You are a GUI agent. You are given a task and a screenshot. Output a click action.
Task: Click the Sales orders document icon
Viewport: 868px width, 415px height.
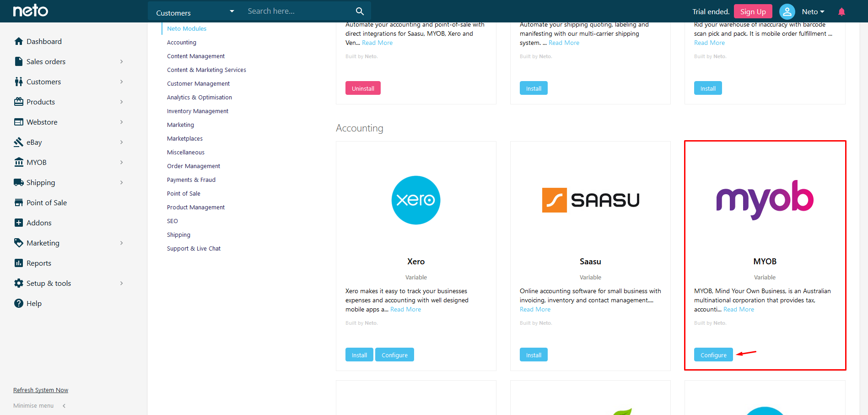tap(19, 61)
